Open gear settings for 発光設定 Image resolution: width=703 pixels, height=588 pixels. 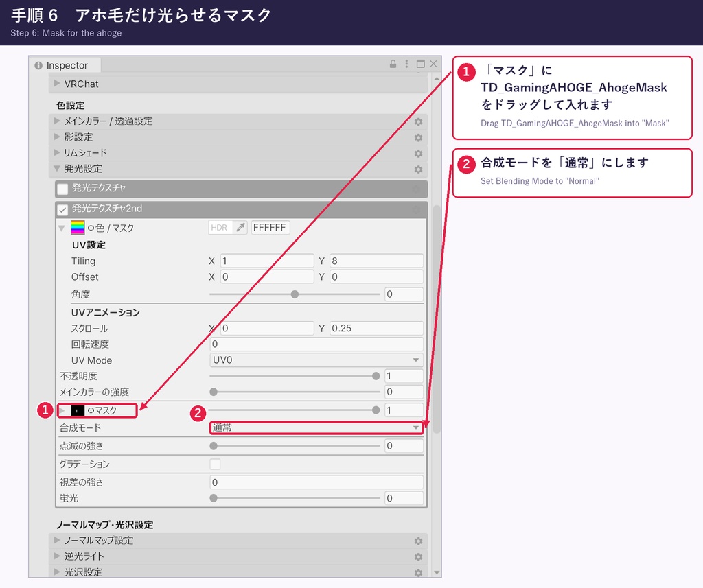coord(418,169)
